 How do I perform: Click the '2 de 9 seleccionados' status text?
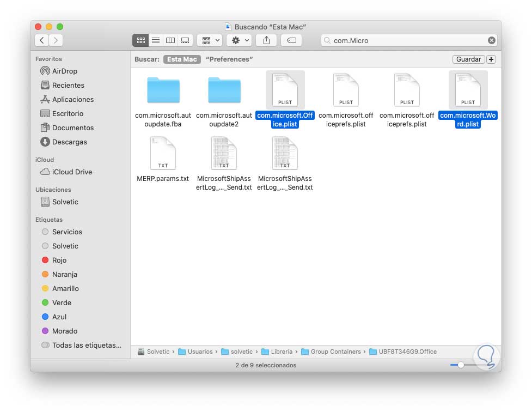(266, 365)
